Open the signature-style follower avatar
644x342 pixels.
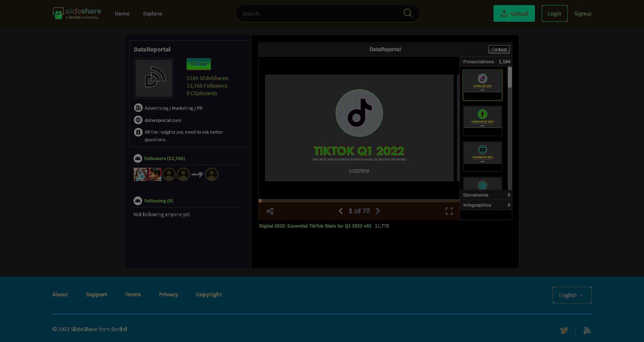(x=197, y=174)
